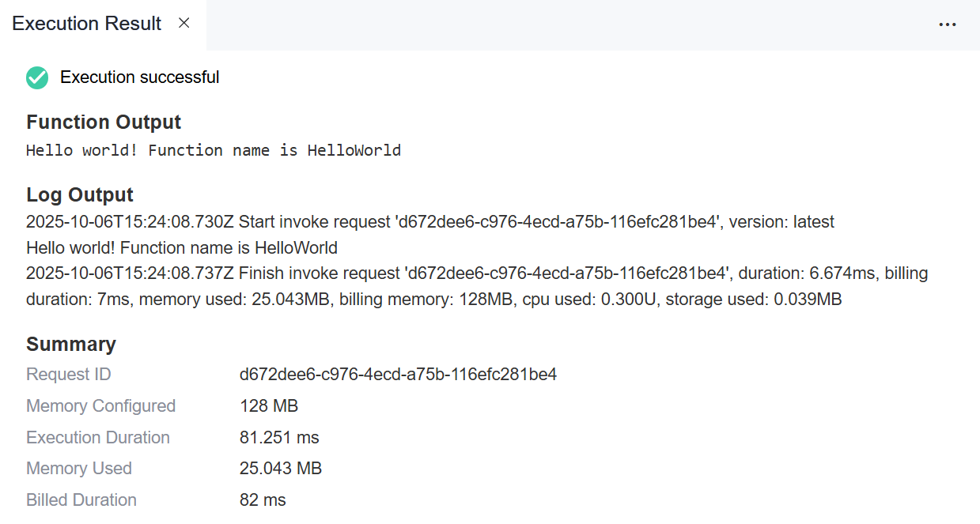Click the Memory Configured label
980x524 pixels.
pyautogui.click(x=100, y=406)
